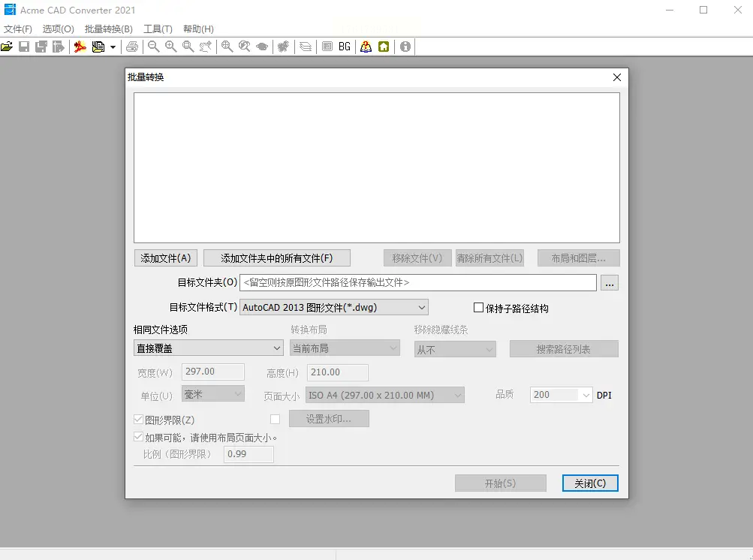Click the 开始(S) button
The width and height of the screenshot is (753, 560).
click(501, 483)
